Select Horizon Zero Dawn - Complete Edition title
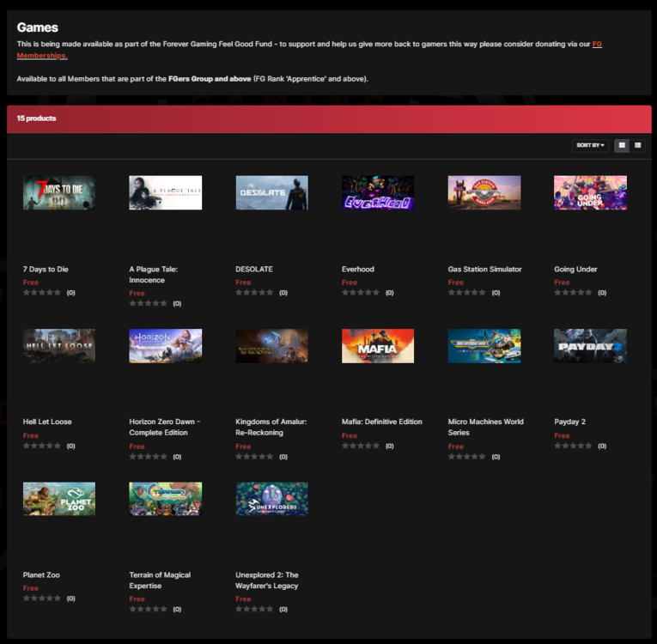657x644 pixels. (x=165, y=427)
